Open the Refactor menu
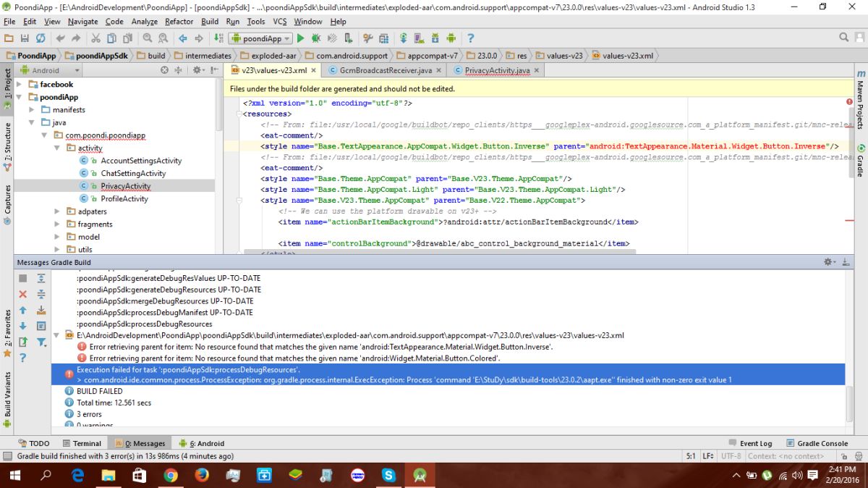 pyautogui.click(x=179, y=22)
